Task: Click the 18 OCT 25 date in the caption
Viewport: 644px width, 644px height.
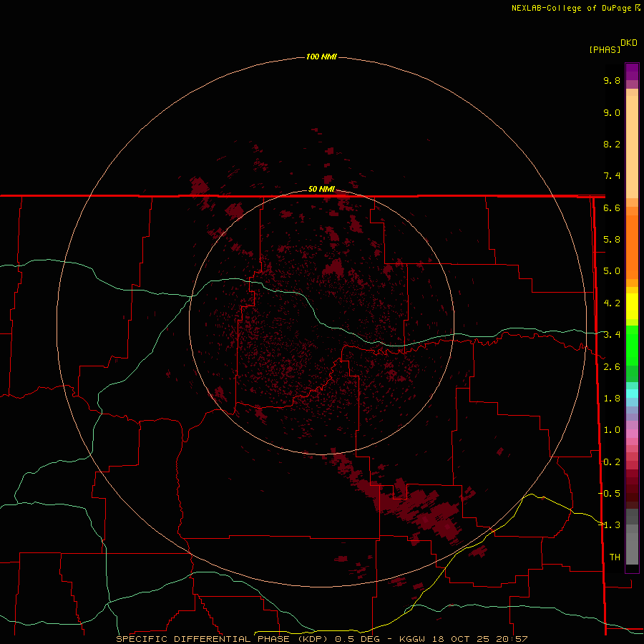Action: click(462, 639)
